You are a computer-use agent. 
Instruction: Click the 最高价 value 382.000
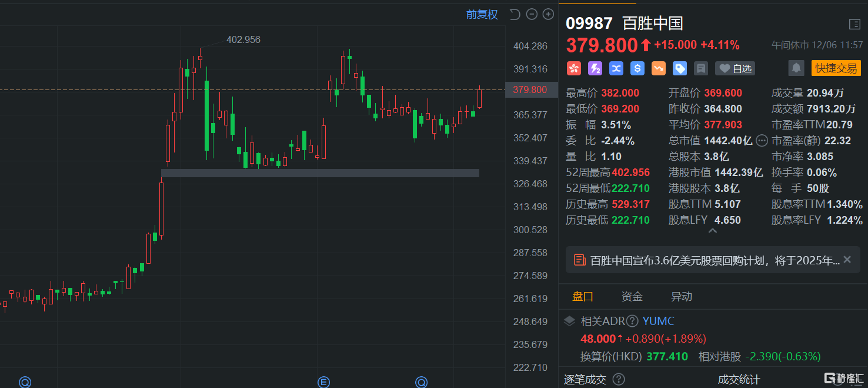click(620, 93)
